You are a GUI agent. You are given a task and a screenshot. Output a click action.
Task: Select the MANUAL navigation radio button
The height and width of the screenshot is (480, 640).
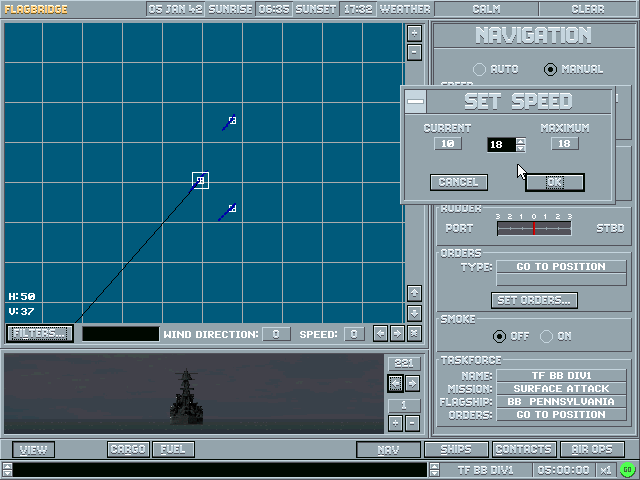550,69
